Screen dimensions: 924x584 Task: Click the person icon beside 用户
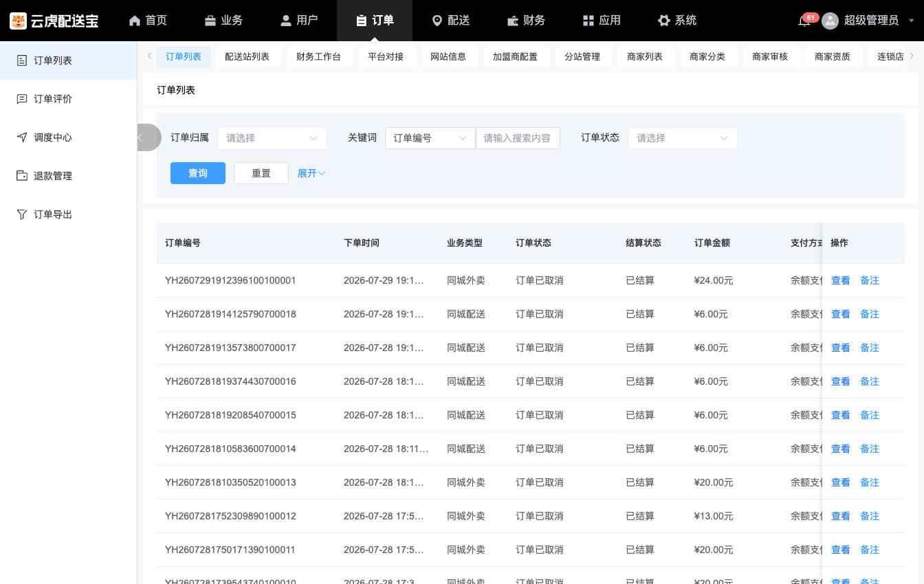(x=286, y=21)
